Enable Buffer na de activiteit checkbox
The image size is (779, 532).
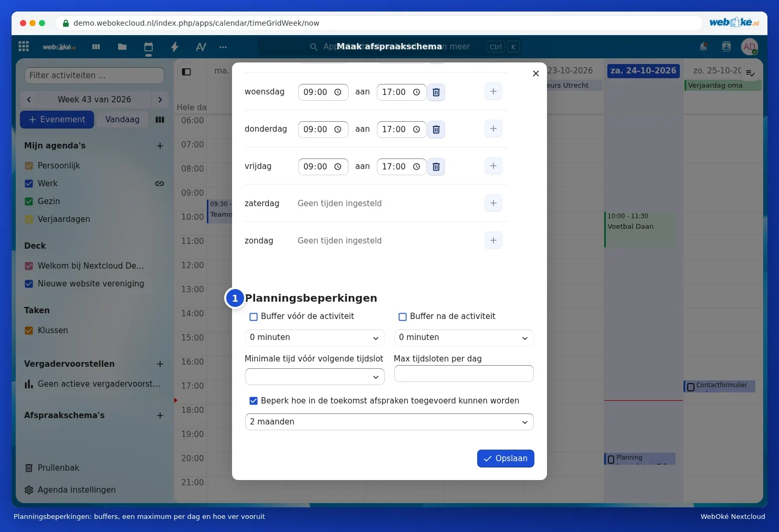pos(403,317)
